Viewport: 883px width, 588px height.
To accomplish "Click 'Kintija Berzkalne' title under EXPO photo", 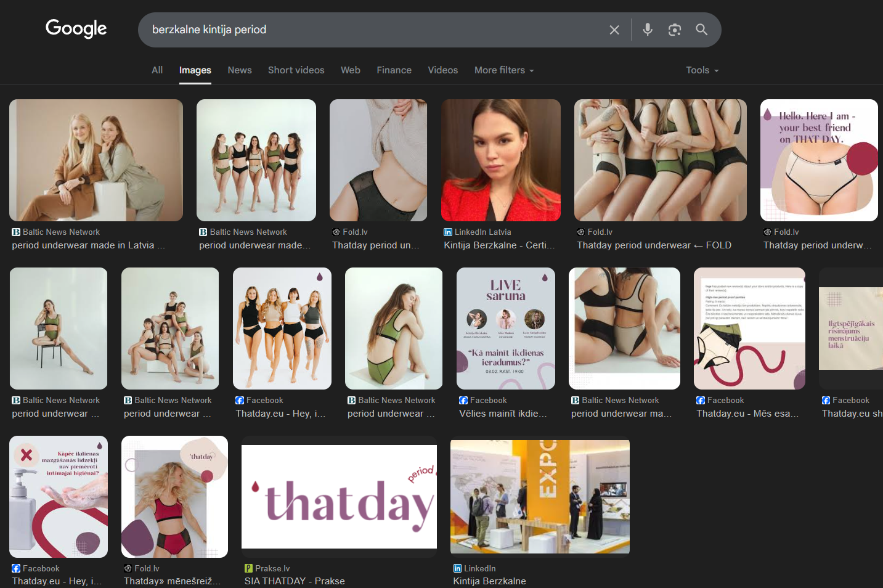I will (x=489, y=581).
